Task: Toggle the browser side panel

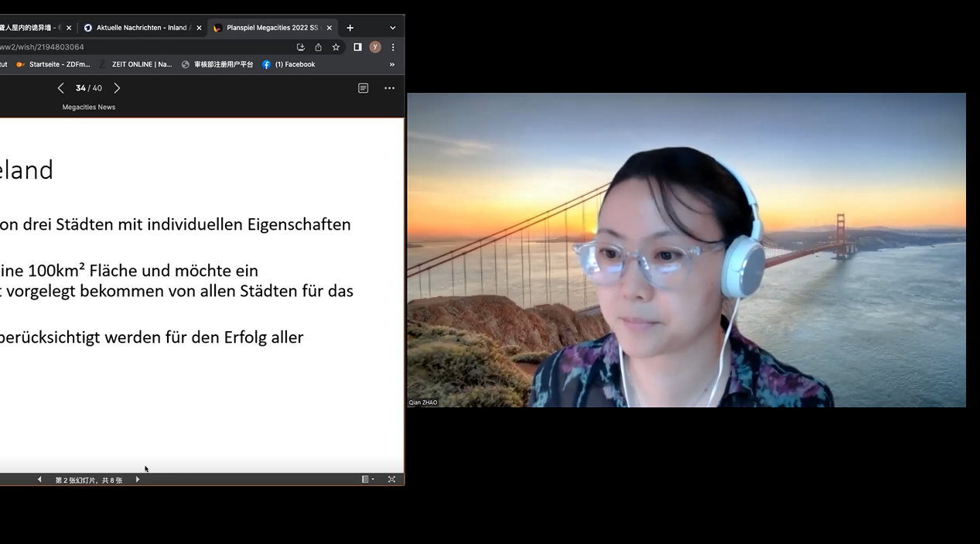Action: click(x=357, y=47)
